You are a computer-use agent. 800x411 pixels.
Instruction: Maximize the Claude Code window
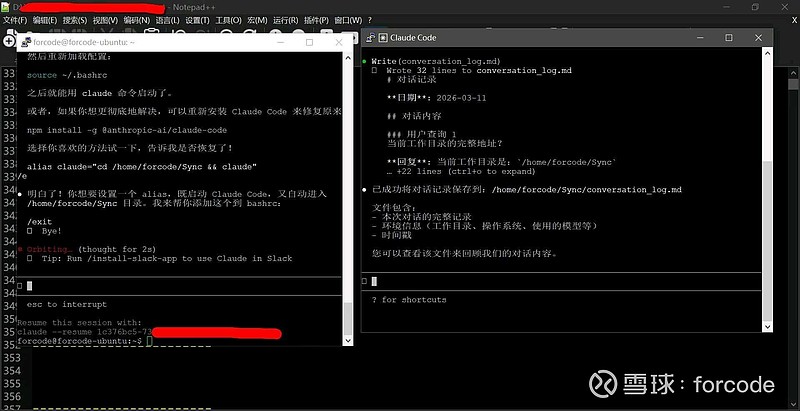pos(729,38)
